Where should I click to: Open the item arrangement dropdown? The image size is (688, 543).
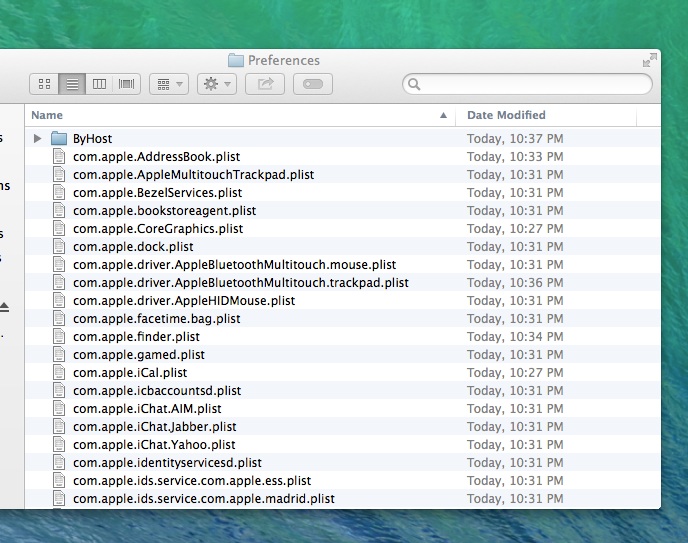point(169,84)
